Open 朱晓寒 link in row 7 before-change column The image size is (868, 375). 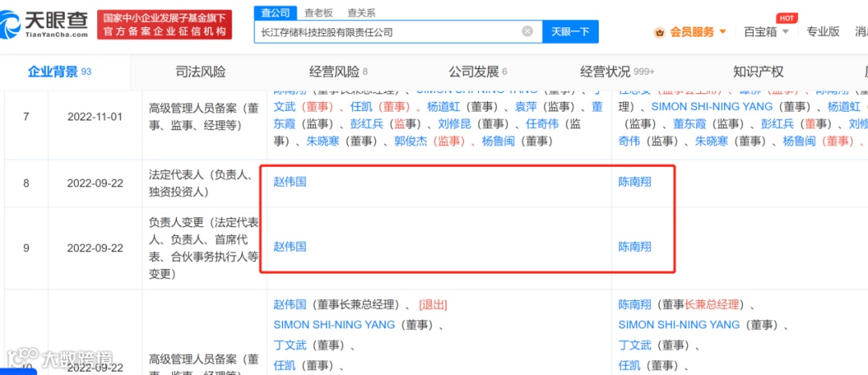(x=324, y=141)
